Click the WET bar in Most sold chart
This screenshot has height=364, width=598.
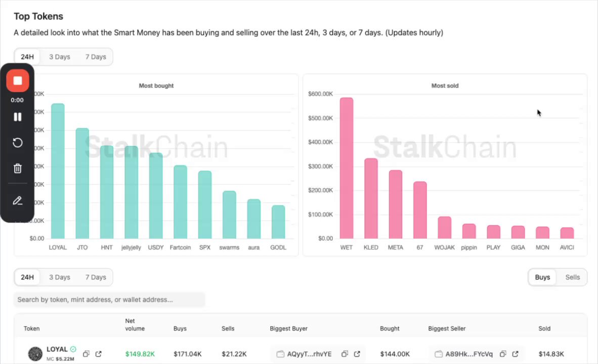(x=346, y=168)
